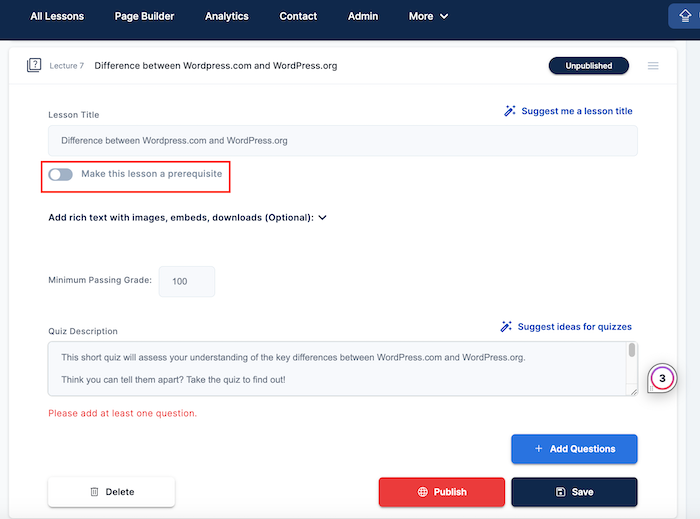The image size is (700, 519).
Task: Toggle Make this lesson a prerequisite
Action: point(61,174)
